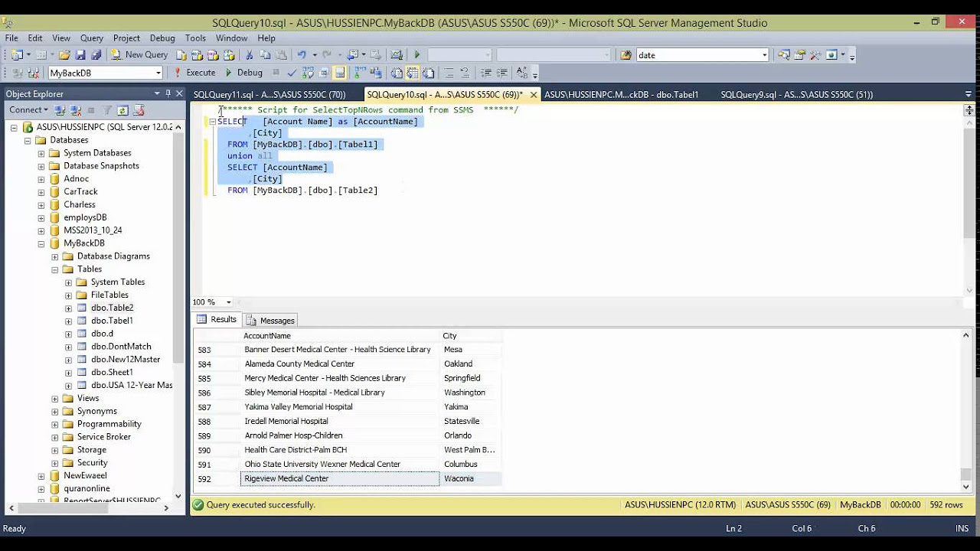Screen dimensions: 980x551
Task: Click the Connect Object Explorer icon
Action: coord(61,110)
